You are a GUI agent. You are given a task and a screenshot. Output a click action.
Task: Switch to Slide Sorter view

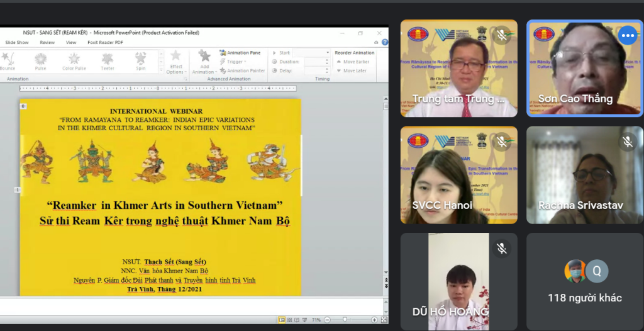click(289, 320)
